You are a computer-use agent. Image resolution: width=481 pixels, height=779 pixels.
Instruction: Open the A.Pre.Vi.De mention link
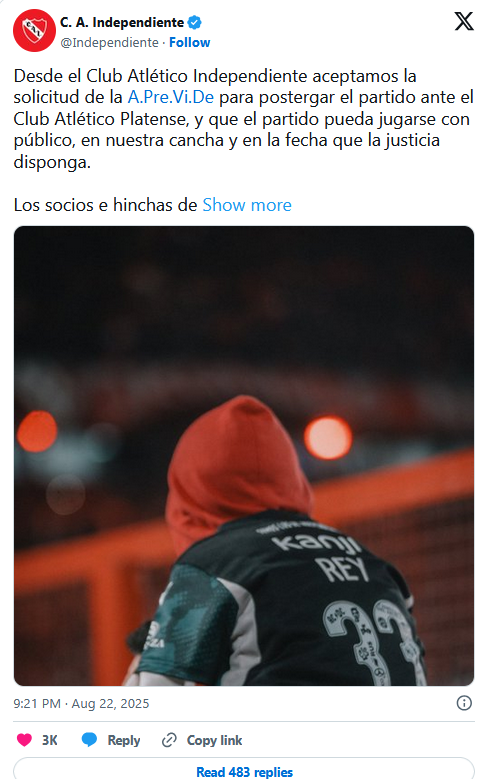click(x=171, y=97)
